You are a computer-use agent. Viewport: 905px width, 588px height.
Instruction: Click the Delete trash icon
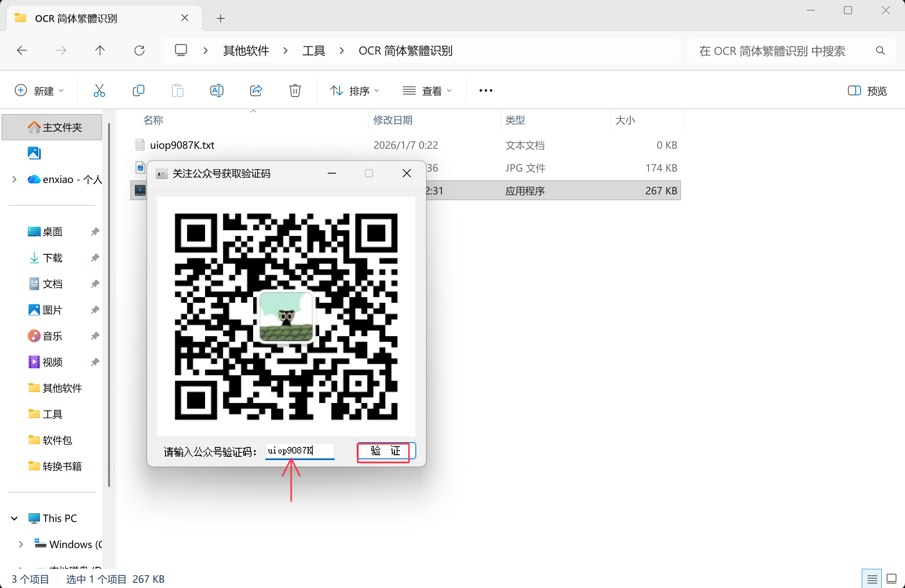[295, 90]
